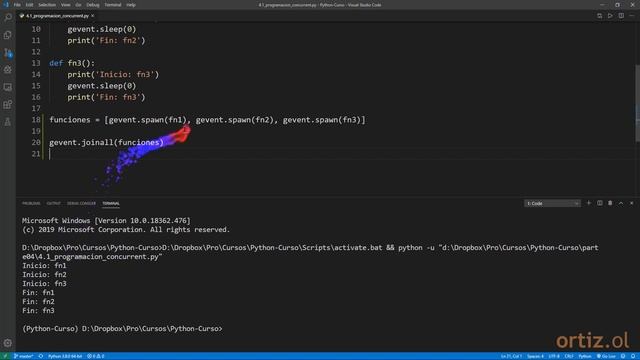Image resolution: width=640 pixels, height=360 pixels.
Task: Click line number 20 in gutter
Action: tap(36, 142)
